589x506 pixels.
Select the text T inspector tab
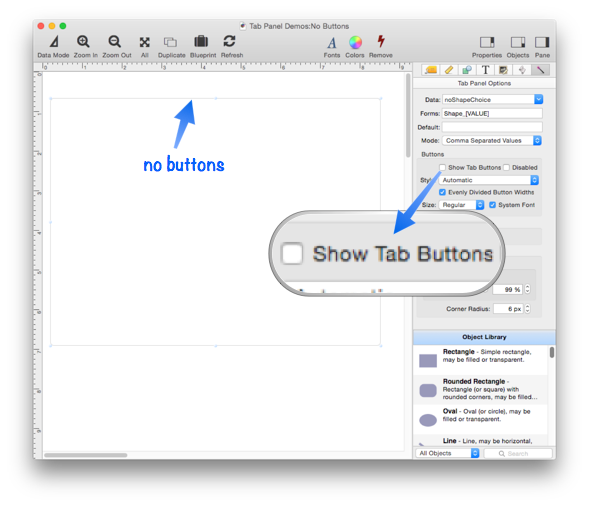(x=485, y=70)
